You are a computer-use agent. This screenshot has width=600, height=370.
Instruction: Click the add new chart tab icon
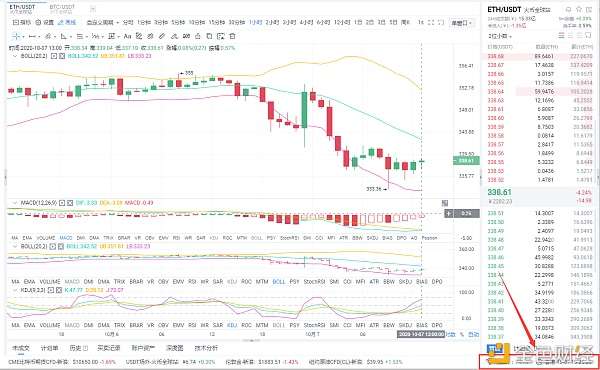(x=93, y=9)
